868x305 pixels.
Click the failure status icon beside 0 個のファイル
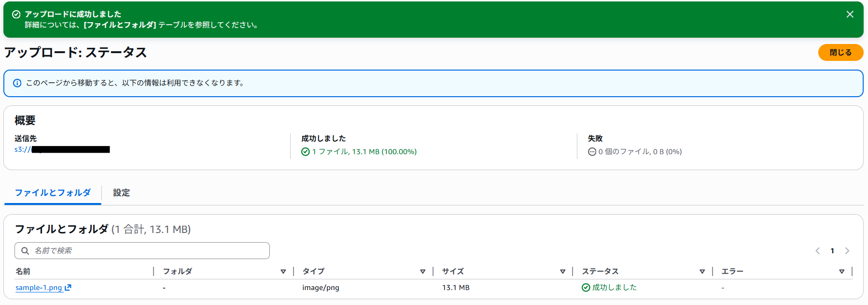592,152
